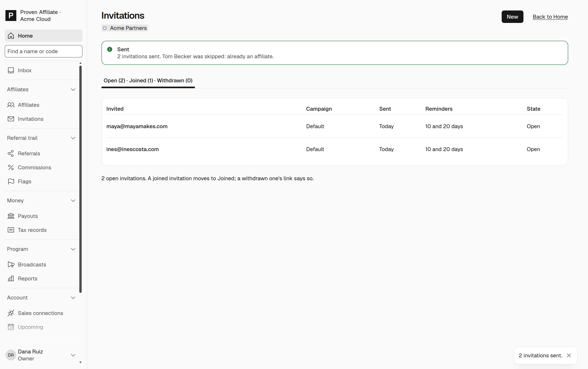Collapse the Program section chevron
This screenshot has height=369, width=588.
point(73,249)
